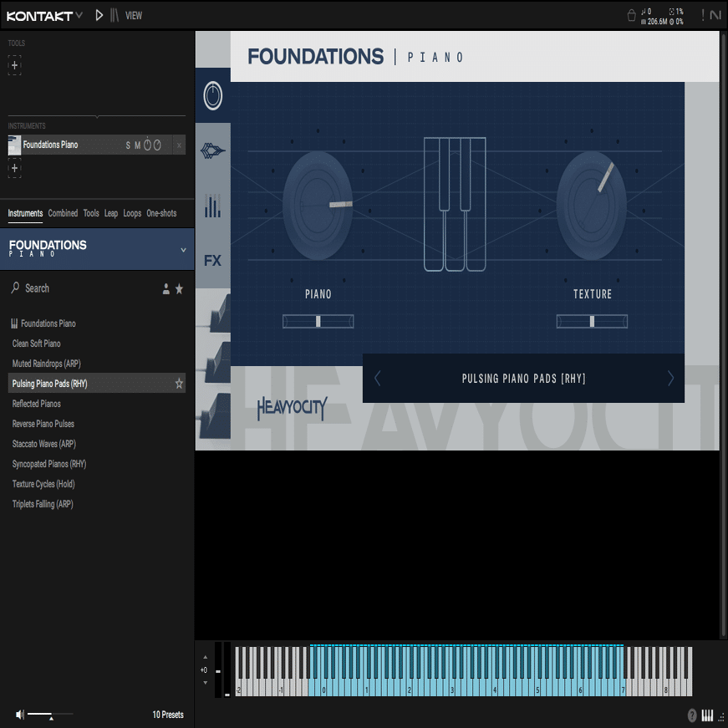Favorite Pulsing Piano Pads with star
728x728 pixels.
click(x=179, y=384)
